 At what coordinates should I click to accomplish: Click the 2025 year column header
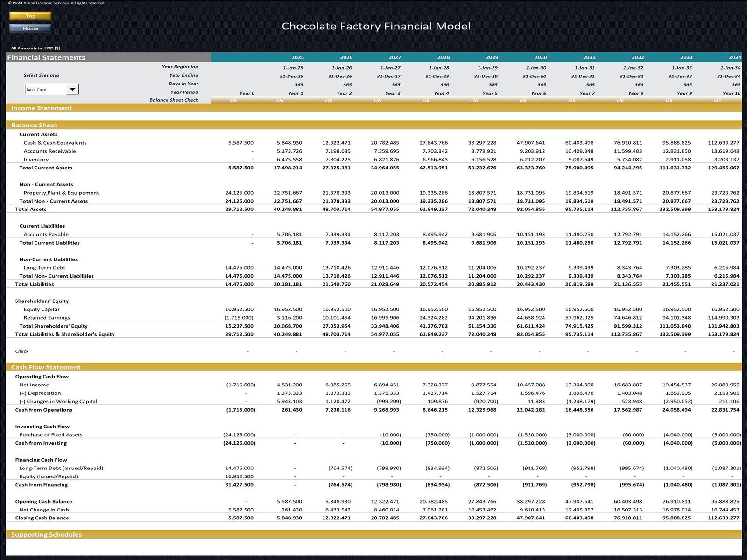pos(297,57)
